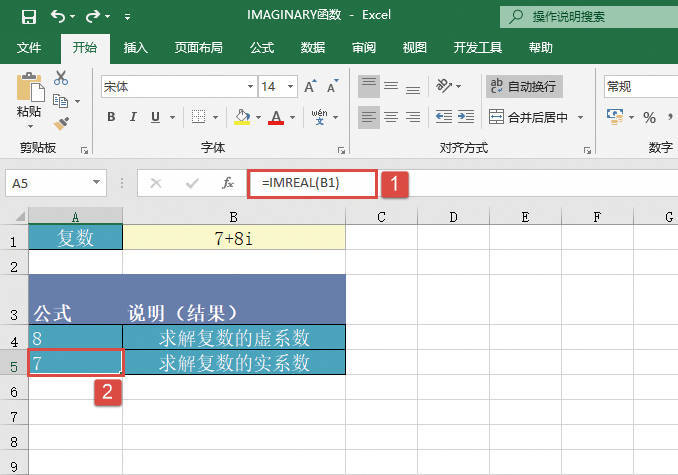
Task: Click the Paste (粘贴) button
Action: coord(28,98)
